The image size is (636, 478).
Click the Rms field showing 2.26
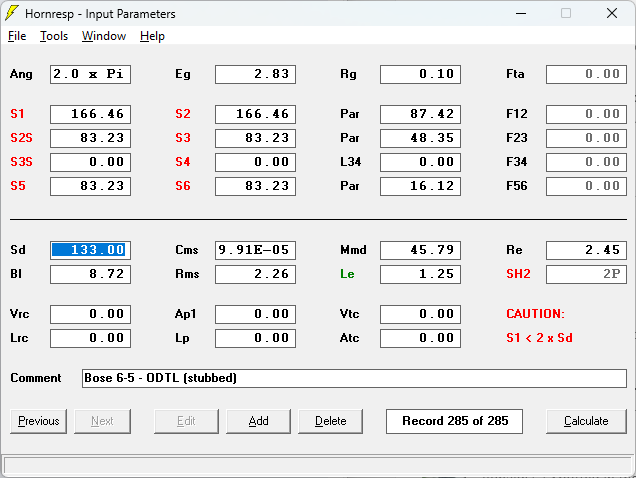256,274
